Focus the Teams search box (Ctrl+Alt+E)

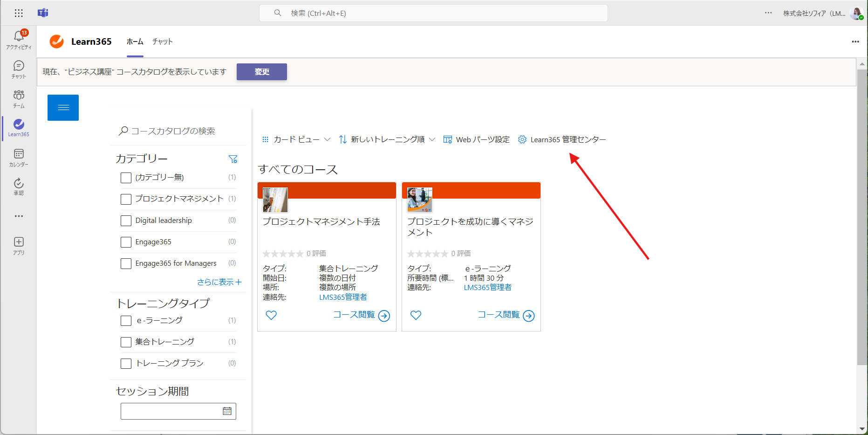pos(433,13)
